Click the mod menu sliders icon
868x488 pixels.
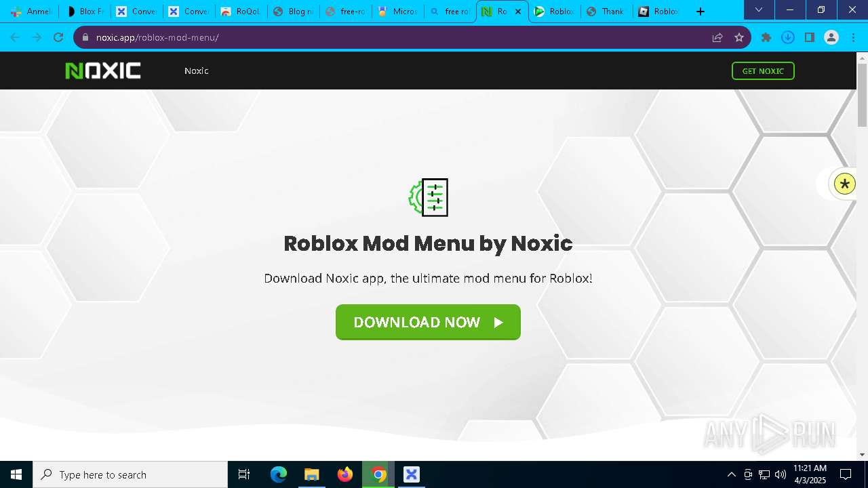pyautogui.click(x=429, y=197)
